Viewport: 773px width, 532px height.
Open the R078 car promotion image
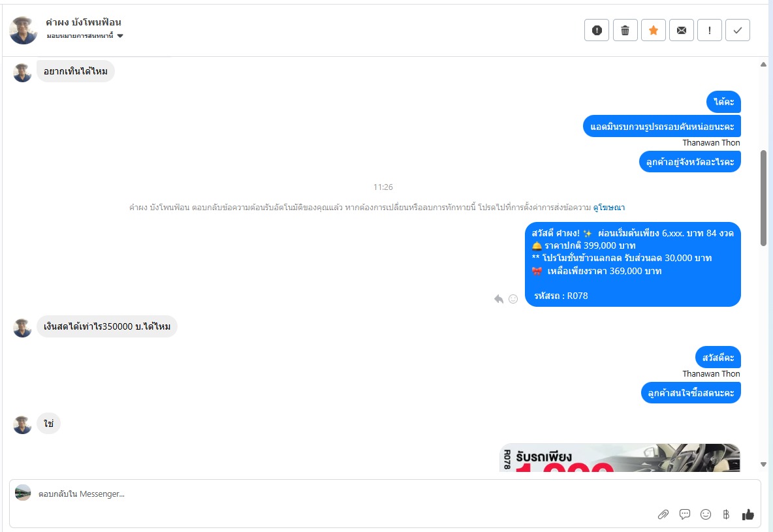pos(620,458)
